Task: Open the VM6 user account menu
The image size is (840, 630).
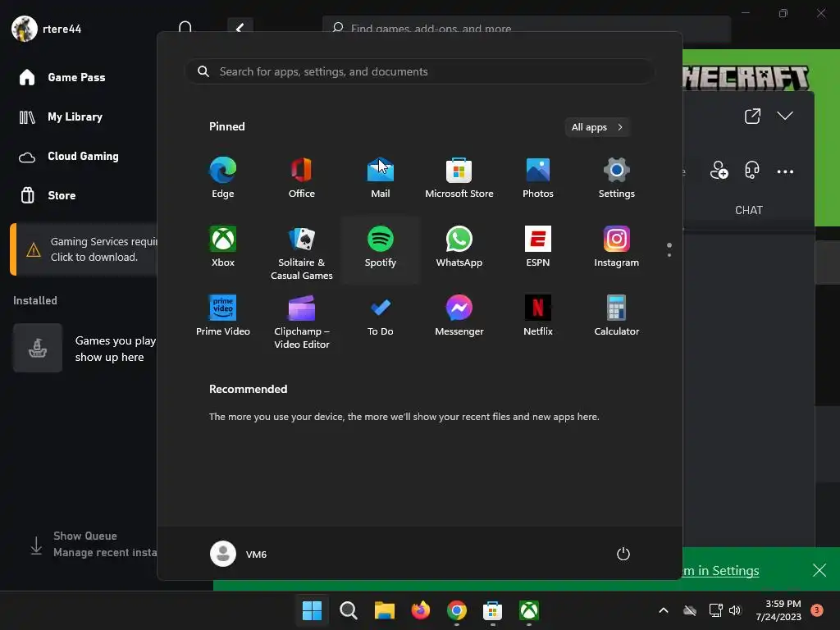Action: (239, 554)
